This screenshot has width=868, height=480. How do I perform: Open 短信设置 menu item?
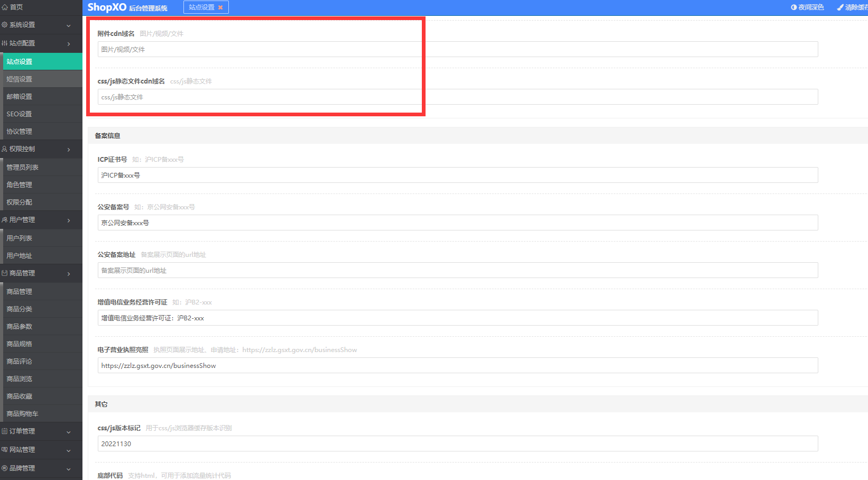[42, 79]
